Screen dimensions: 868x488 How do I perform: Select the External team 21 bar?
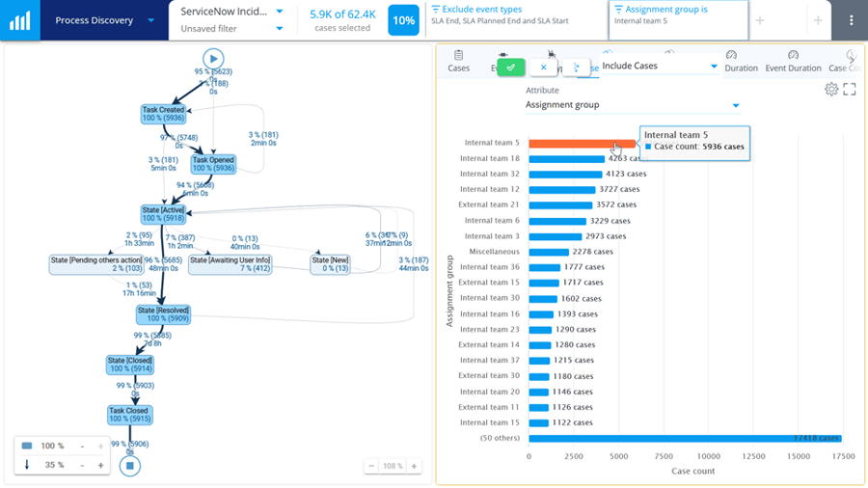coord(560,205)
